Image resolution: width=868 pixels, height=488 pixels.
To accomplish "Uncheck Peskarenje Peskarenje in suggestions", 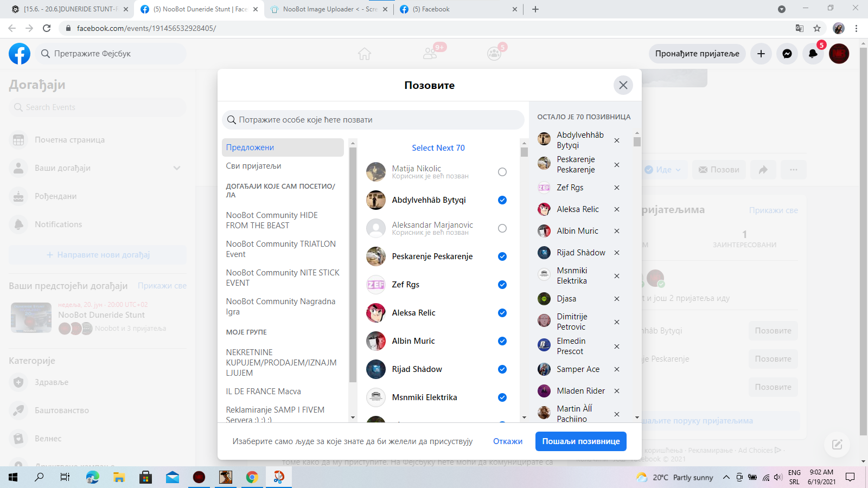I will click(502, 256).
